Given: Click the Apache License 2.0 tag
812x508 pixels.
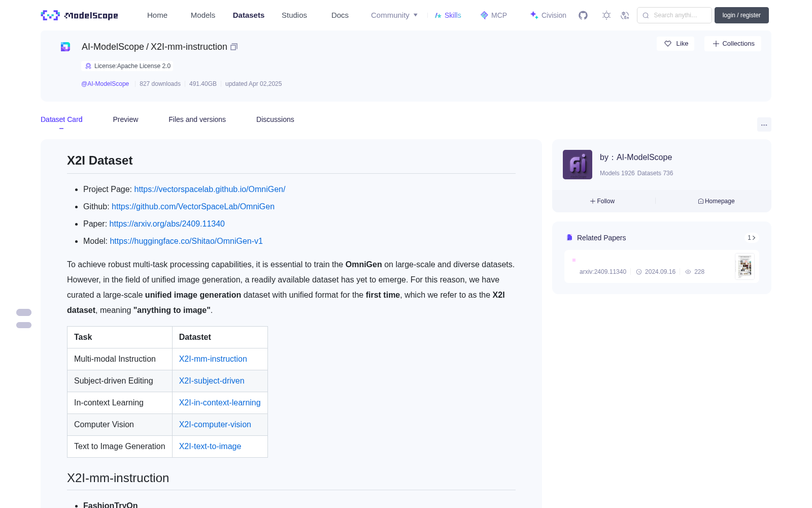Looking at the screenshot, I should [x=127, y=66].
